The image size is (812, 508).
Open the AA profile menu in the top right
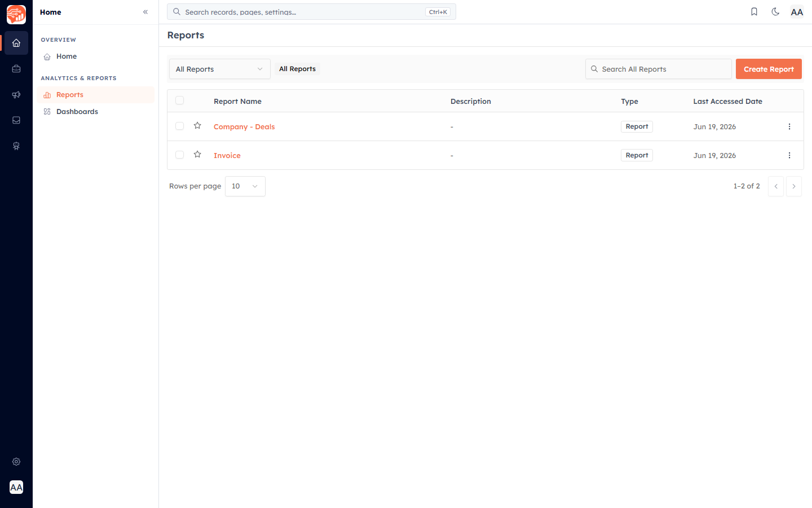[x=797, y=12]
